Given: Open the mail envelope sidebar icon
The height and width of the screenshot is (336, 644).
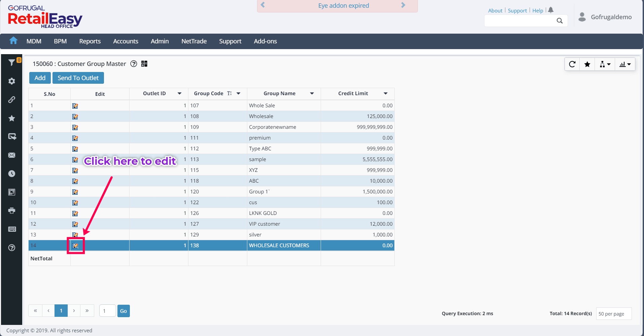Looking at the screenshot, I should [12, 155].
